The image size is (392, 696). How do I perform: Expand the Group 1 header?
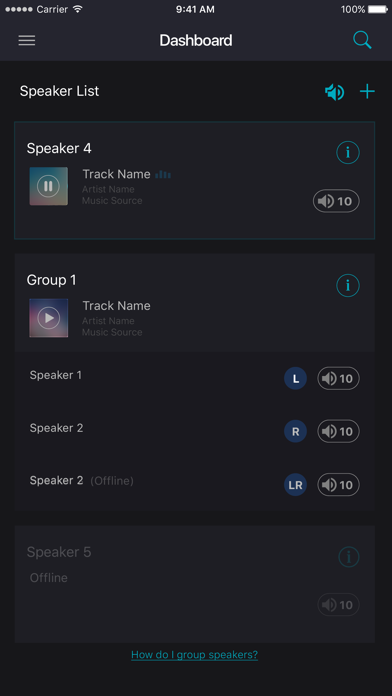click(194, 303)
